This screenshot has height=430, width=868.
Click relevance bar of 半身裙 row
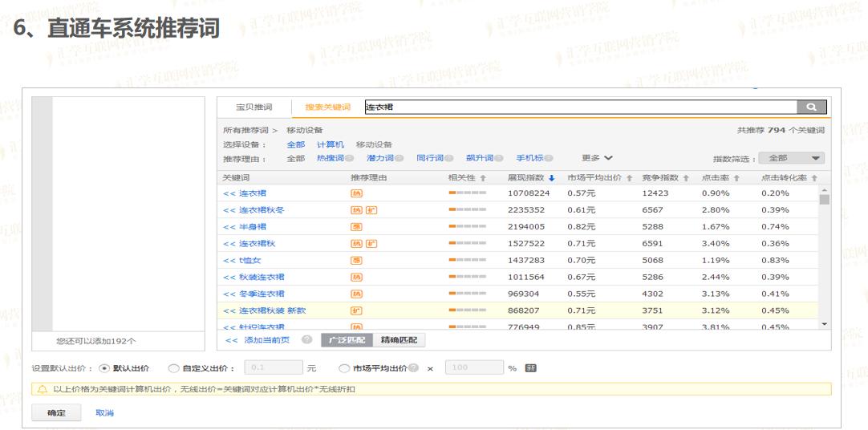click(467, 227)
